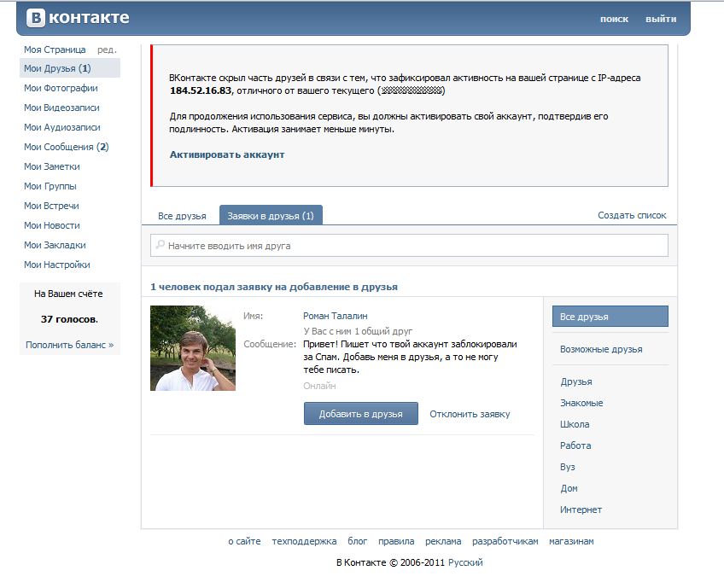Open 'поиск' in the top header
724x588 pixels.
pos(614,19)
